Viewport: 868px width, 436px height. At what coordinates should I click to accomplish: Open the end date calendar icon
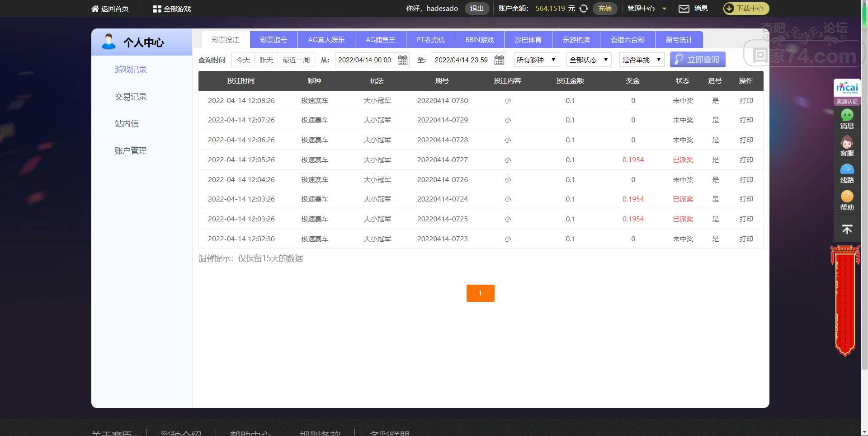[x=499, y=60]
